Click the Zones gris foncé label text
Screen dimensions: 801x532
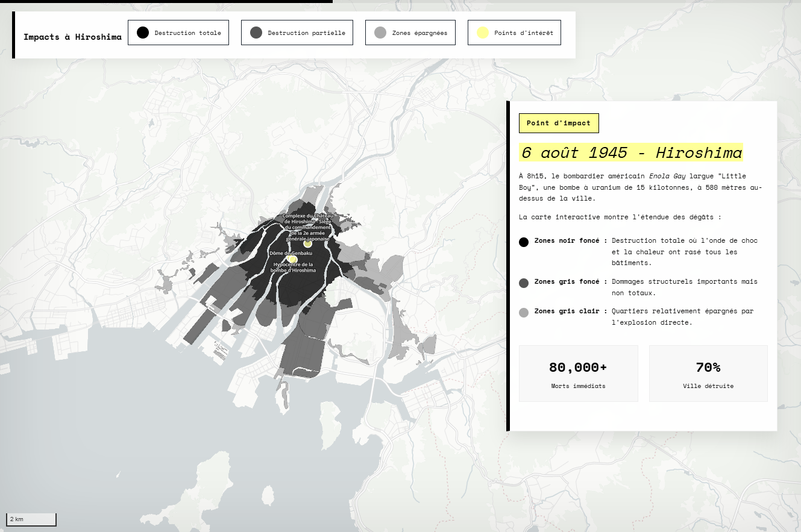pos(570,281)
